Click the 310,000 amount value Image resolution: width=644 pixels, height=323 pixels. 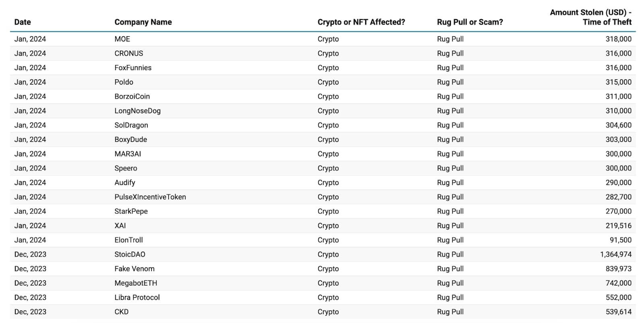point(619,111)
